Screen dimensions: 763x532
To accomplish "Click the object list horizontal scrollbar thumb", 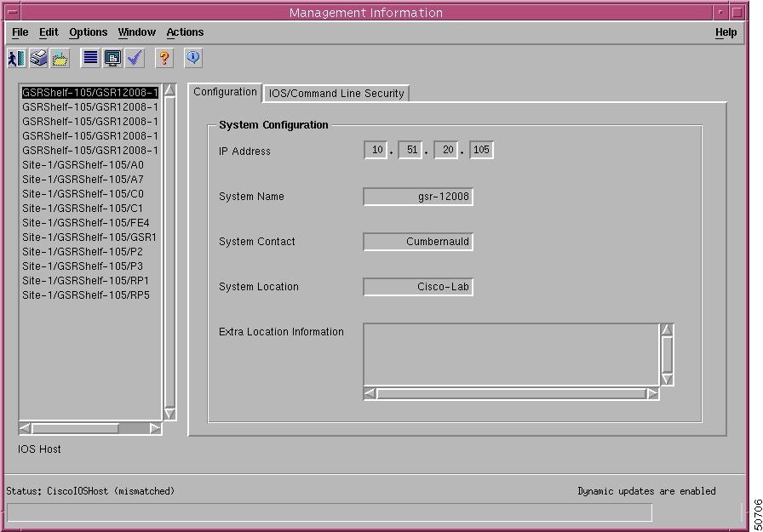I will pyautogui.click(x=75, y=428).
